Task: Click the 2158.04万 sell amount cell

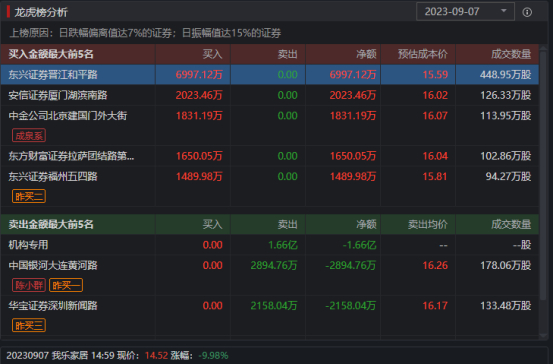Action: (274, 306)
